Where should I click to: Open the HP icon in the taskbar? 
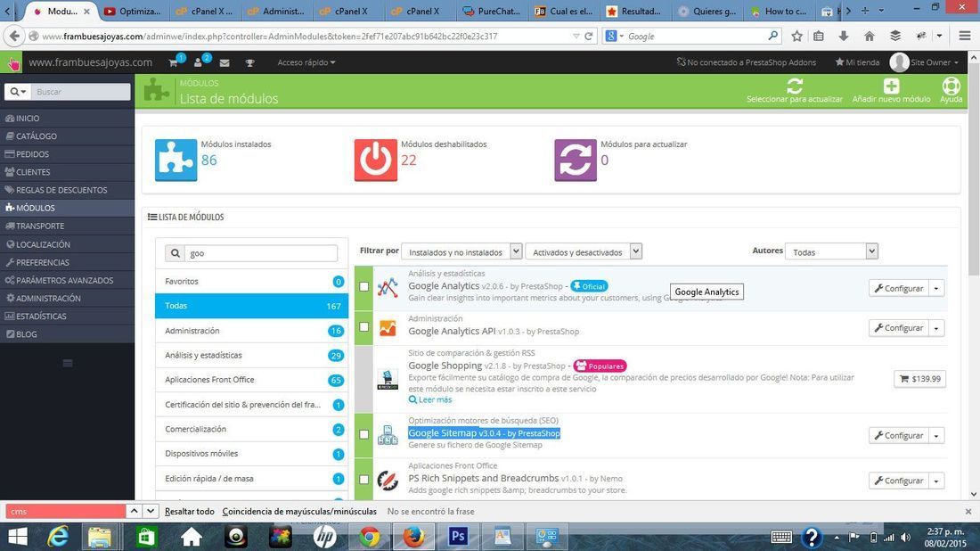[x=325, y=537]
